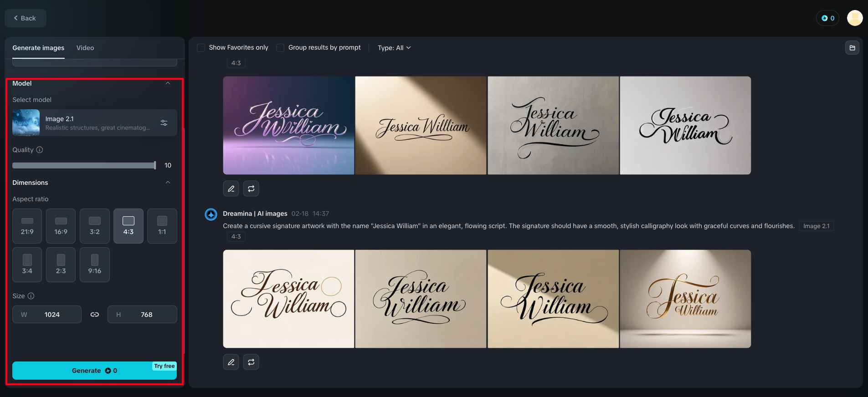Open model settings sliders icon
The image size is (868, 397).
pyautogui.click(x=164, y=123)
